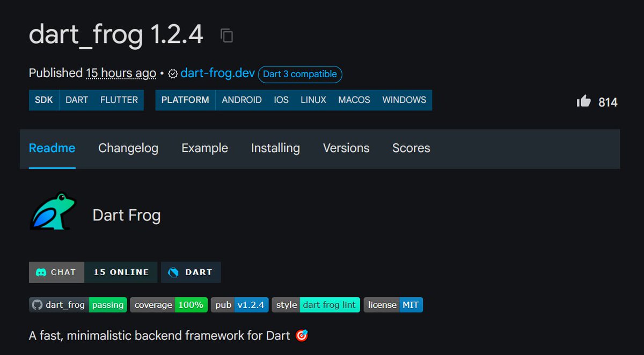Click the FLUTTER SDK tag
The image size is (644, 355).
point(119,100)
